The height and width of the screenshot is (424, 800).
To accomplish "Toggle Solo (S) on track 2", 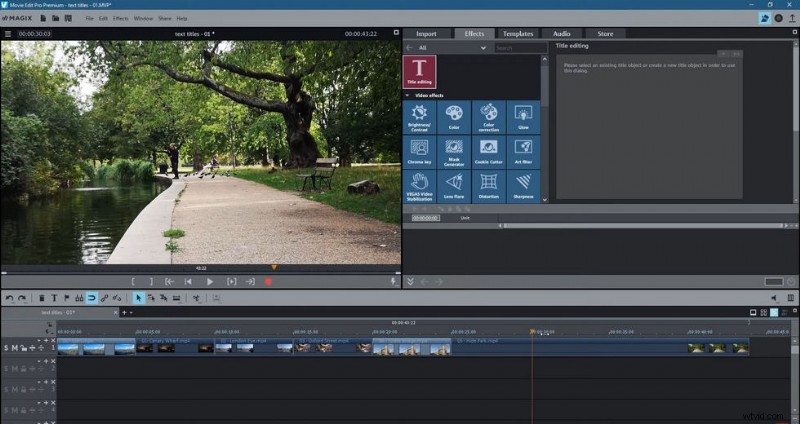I will pos(6,368).
